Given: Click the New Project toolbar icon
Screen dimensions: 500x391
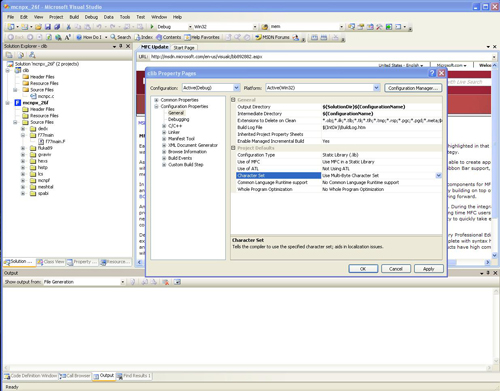Looking at the screenshot, I should coord(11,27).
